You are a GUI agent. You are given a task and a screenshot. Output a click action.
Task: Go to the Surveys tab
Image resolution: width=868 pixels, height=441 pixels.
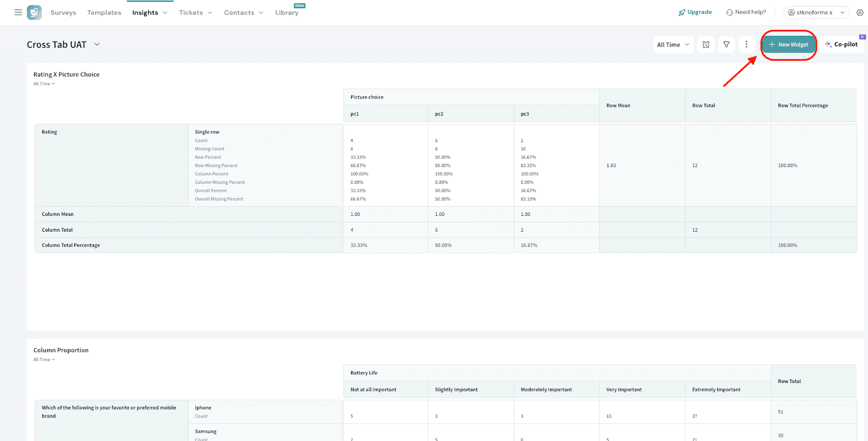(x=63, y=12)
